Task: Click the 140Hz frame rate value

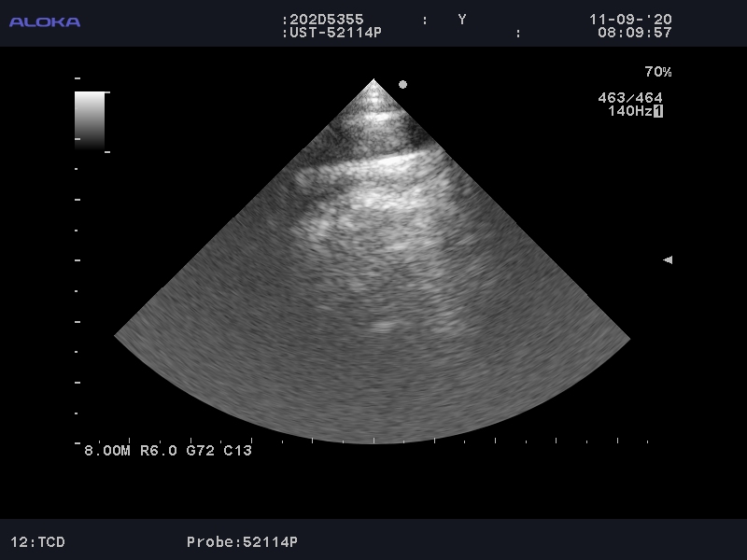Action: tap(629, 111)
